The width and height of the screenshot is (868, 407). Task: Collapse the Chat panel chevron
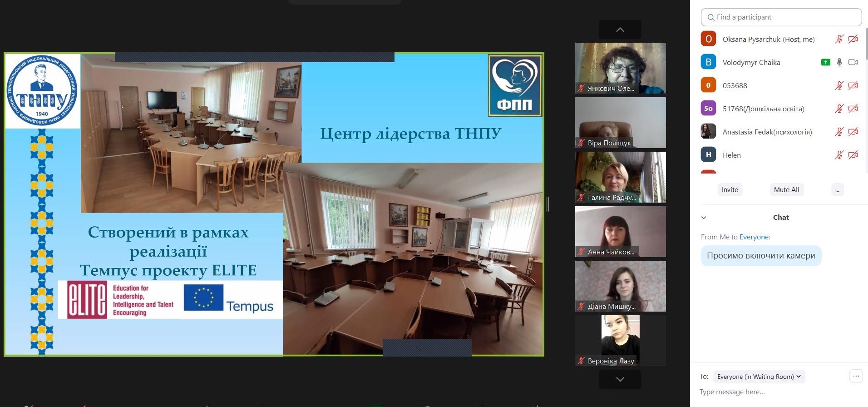tap(704, 218)
